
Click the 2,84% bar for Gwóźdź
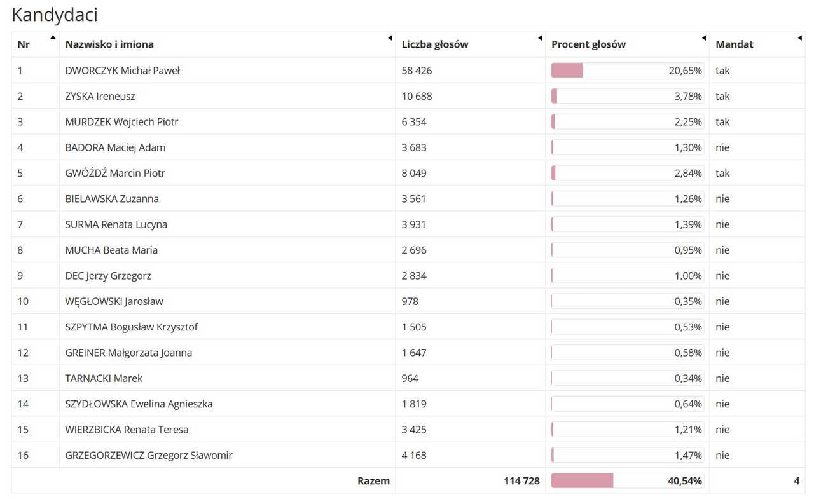pyautogui.click(x=628, y=173)
